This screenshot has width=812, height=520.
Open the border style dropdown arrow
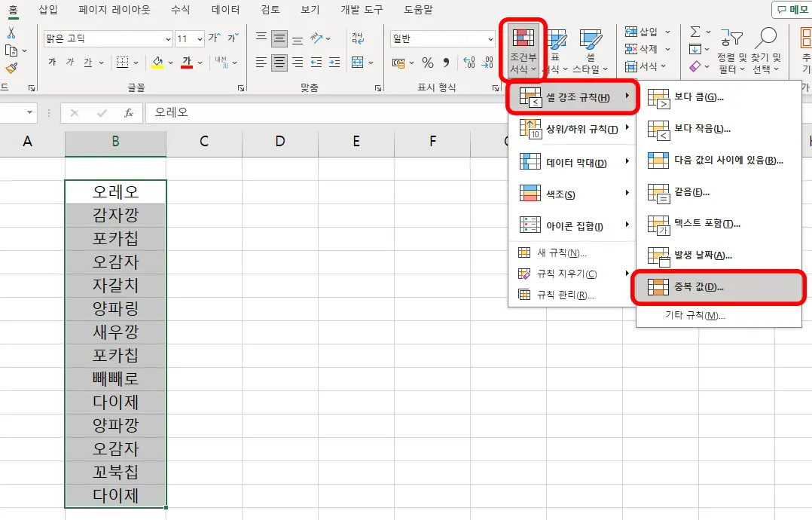click(x=136, y=63)
